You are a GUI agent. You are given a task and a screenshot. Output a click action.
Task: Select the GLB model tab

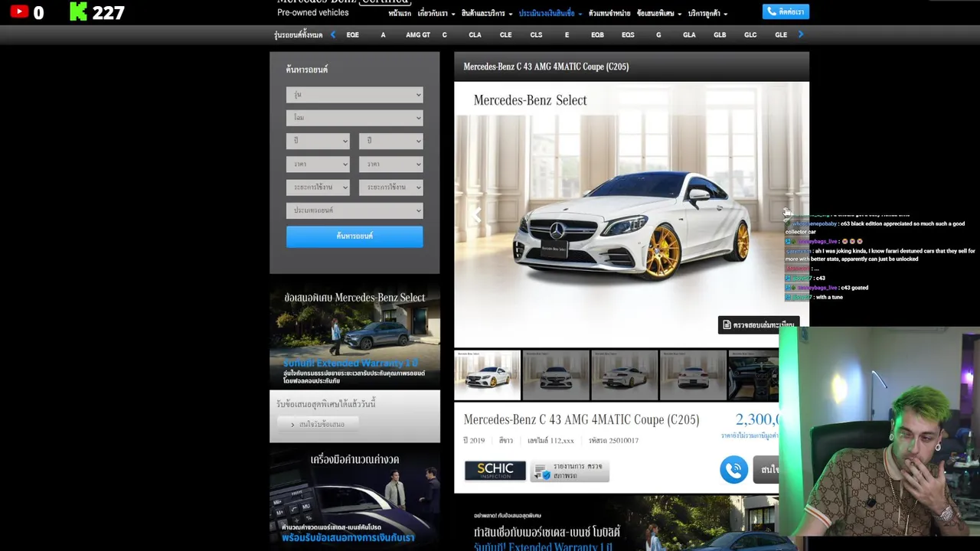[720, 34]
